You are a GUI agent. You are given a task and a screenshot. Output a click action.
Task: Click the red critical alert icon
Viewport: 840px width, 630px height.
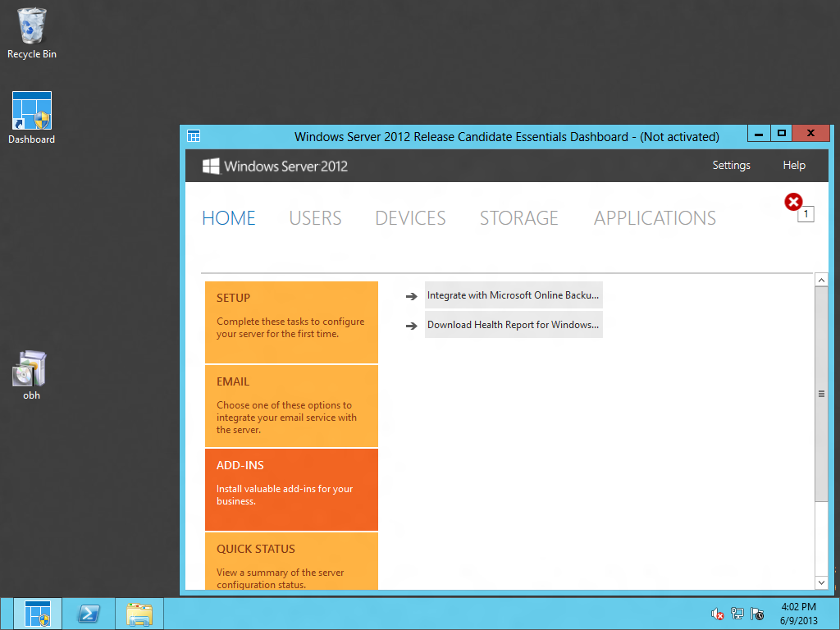tap(793, 202)
